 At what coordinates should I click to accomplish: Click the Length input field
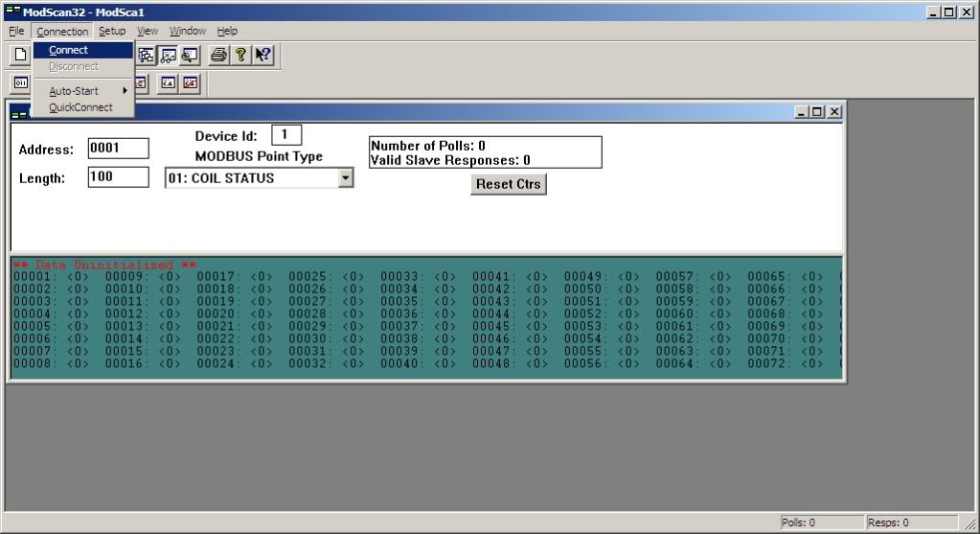click(x=118, y=177)
